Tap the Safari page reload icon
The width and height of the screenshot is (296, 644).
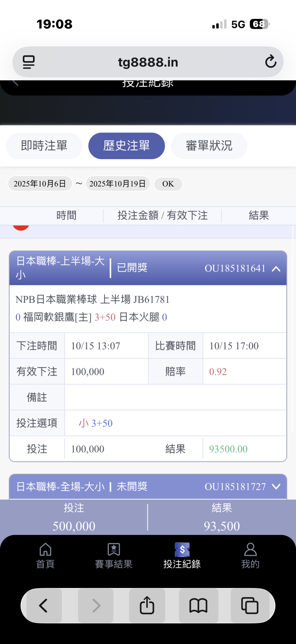[271, 61]
